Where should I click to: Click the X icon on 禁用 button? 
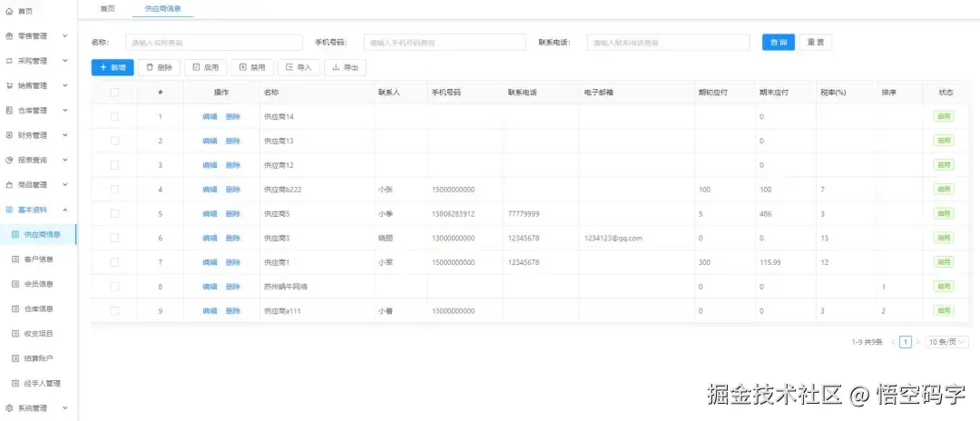(242, 67)
